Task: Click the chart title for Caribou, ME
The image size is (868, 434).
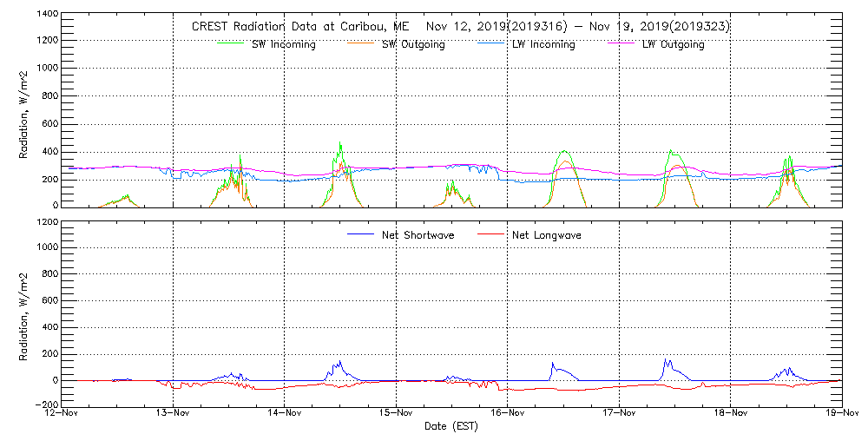Action: [x=460, y=26]
